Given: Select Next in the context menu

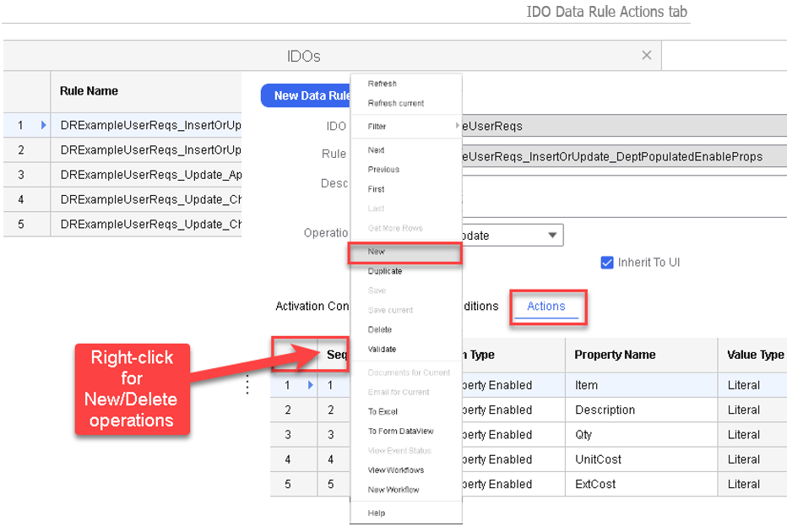Looking at the screenshot, I should pyautogui.click(x=376, y=149).
